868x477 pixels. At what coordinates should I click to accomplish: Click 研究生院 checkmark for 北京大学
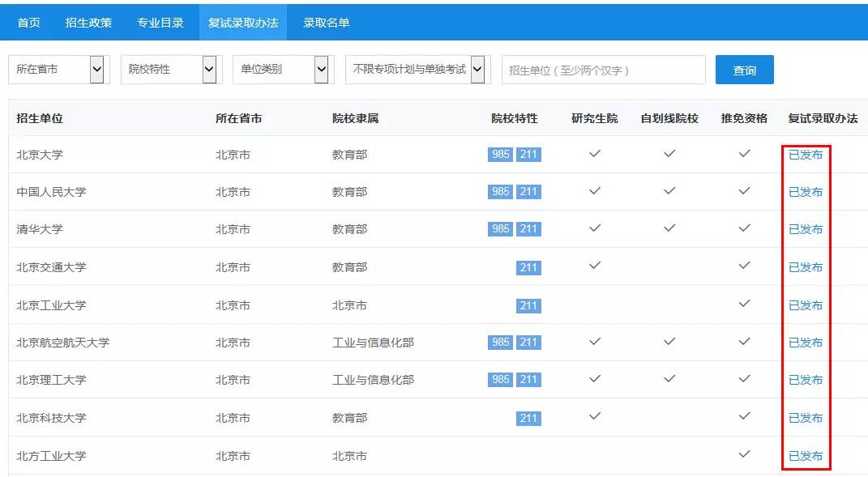(595, 153)
